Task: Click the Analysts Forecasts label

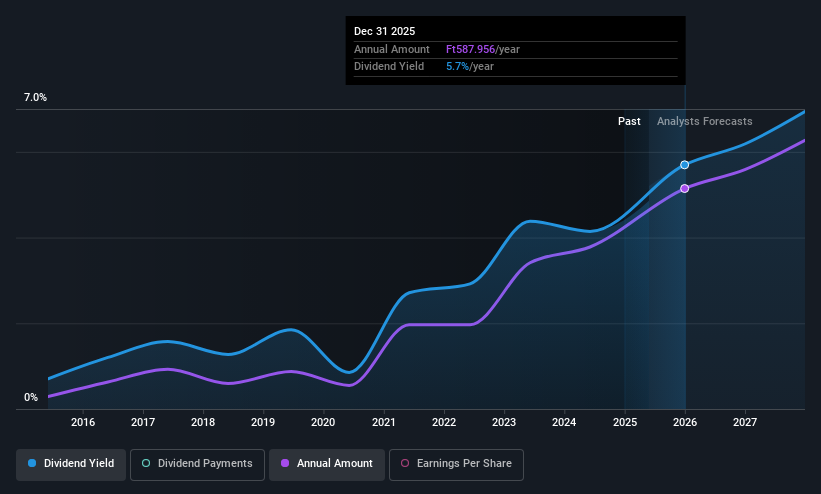Action: pyautogui.click(x=704, y=121)
